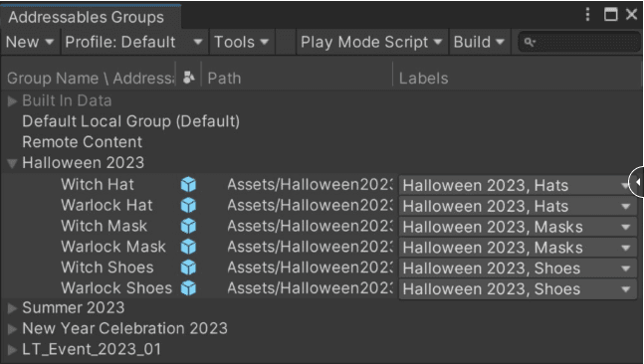Click the Warlock Mask prefab cube icon
Screen dimensions: 644x364
pos(188,247)
